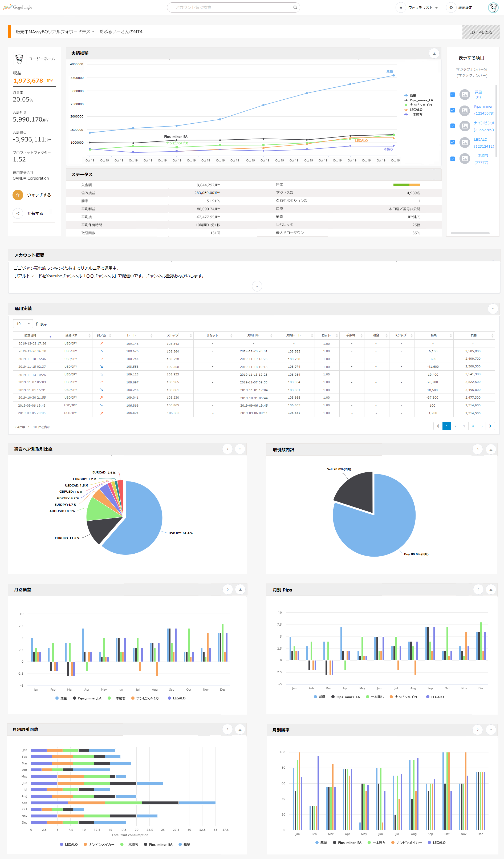Click the image placeholder for ナインピンメ
This screenshot has width=504, height=859.
[x=465, y=126]
